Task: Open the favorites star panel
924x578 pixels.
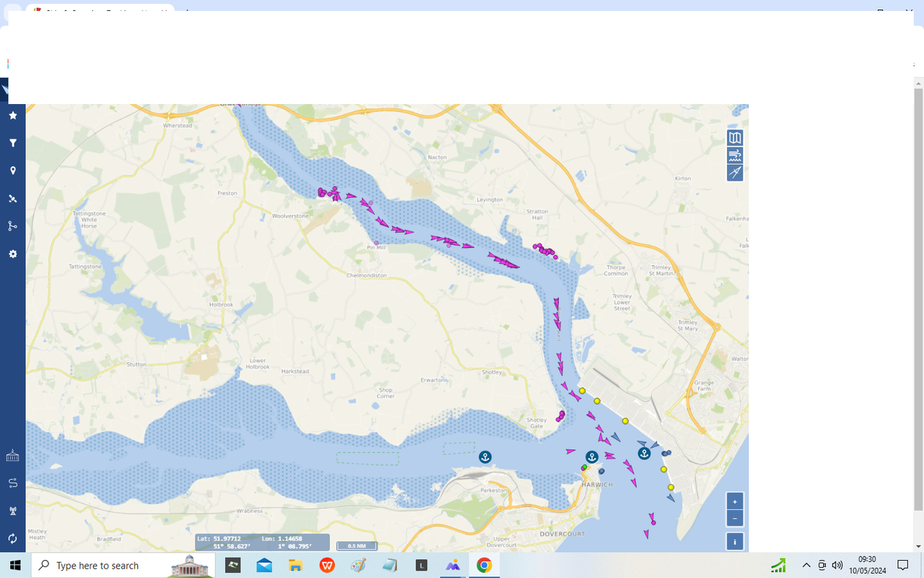Action: pyautogui.click(x=12, y=116)
